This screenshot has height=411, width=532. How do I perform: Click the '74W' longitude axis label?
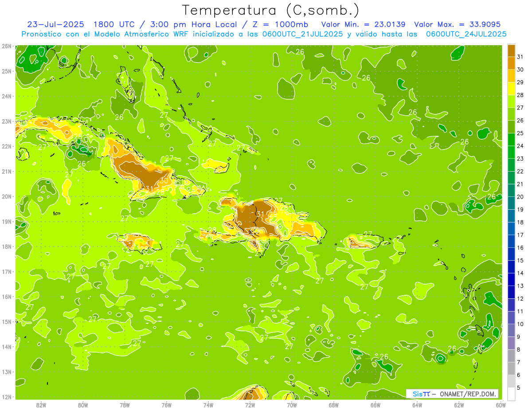coord(208,405)
